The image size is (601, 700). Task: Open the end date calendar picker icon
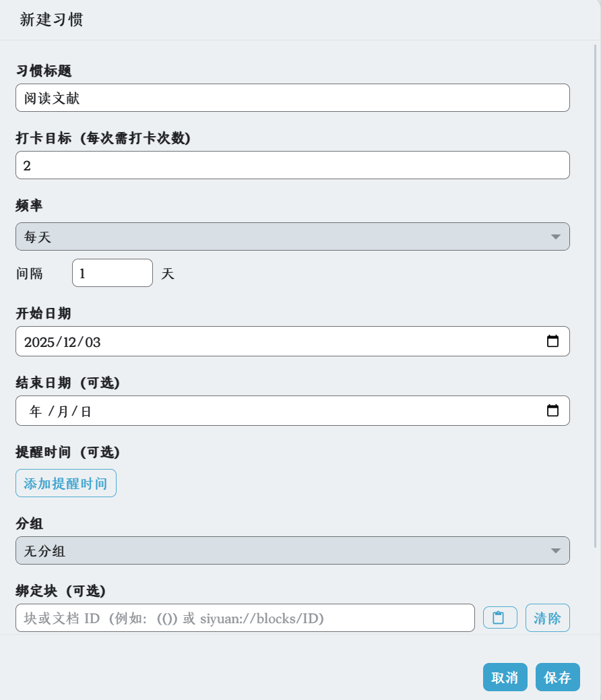552,410
